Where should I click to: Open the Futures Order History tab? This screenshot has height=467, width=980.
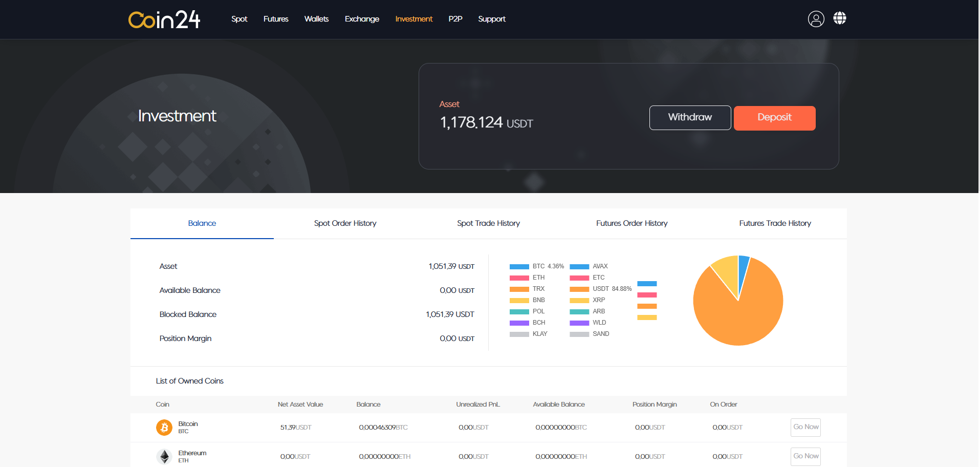[x=631, y=223]
